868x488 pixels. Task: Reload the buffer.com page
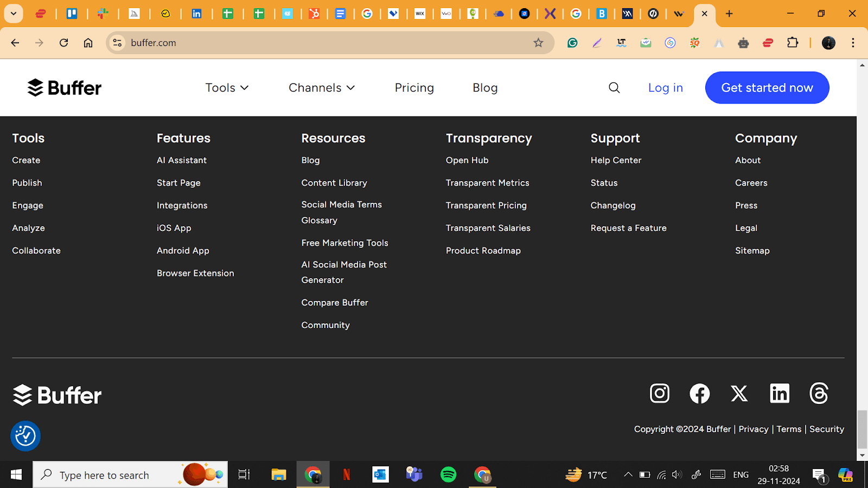coord(63,43)
